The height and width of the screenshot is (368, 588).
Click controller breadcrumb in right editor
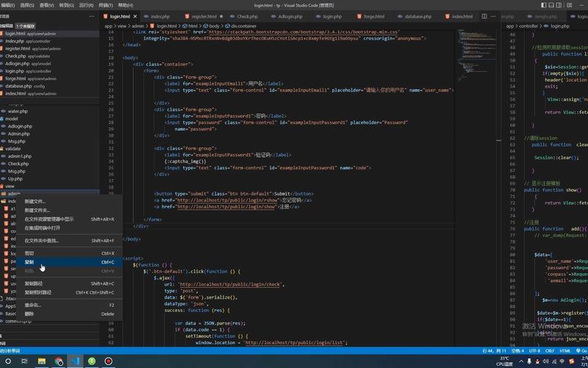[528, 26]
